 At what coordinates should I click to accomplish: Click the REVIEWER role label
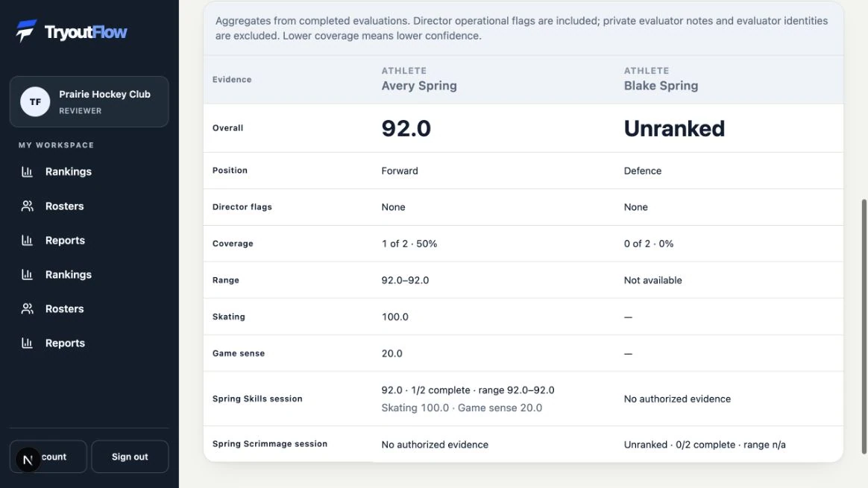click(81, 111)
